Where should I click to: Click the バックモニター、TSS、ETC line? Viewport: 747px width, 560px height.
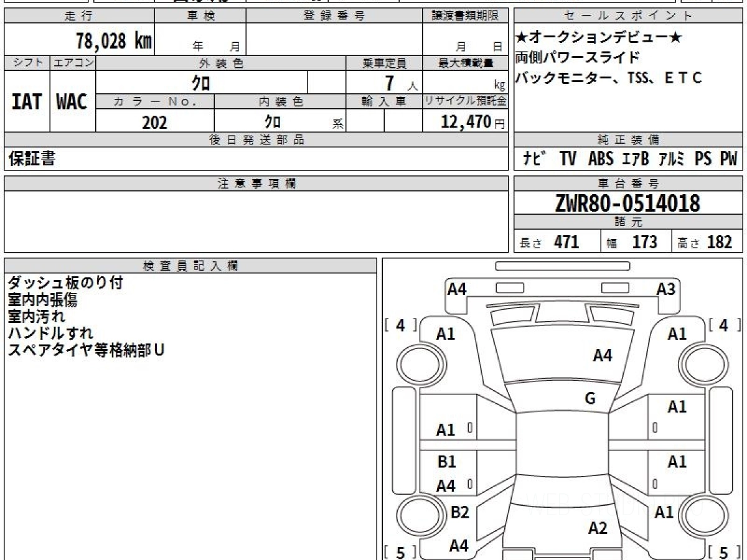click(608, 78)
